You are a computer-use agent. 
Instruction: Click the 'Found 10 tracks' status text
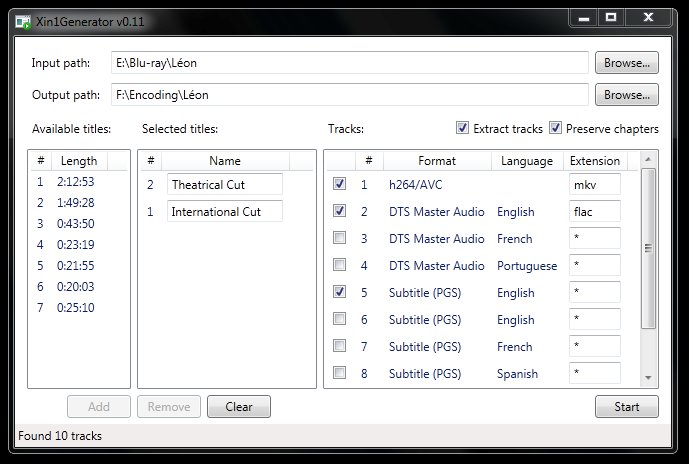tap(60, 436)
